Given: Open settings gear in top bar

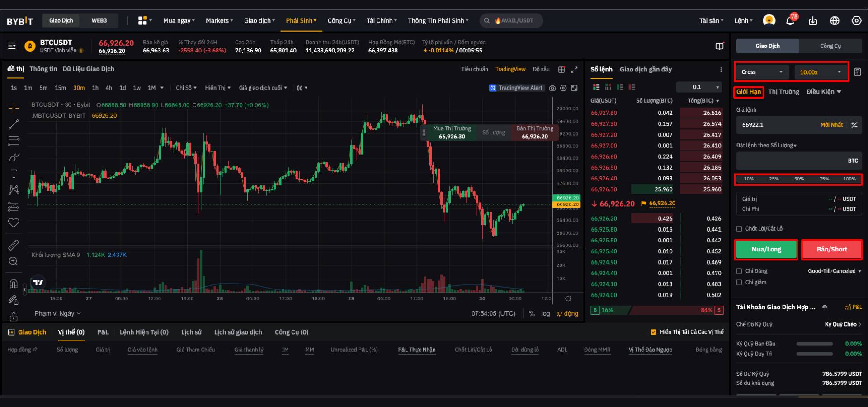Looking at the screenshot, I should [x=856, y=20].
